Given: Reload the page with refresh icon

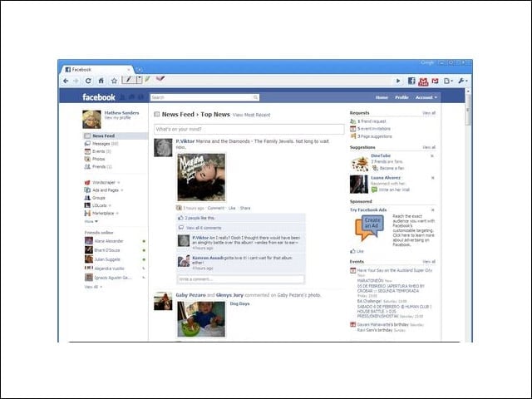Looking at the screenshot, I should [88, 81].
